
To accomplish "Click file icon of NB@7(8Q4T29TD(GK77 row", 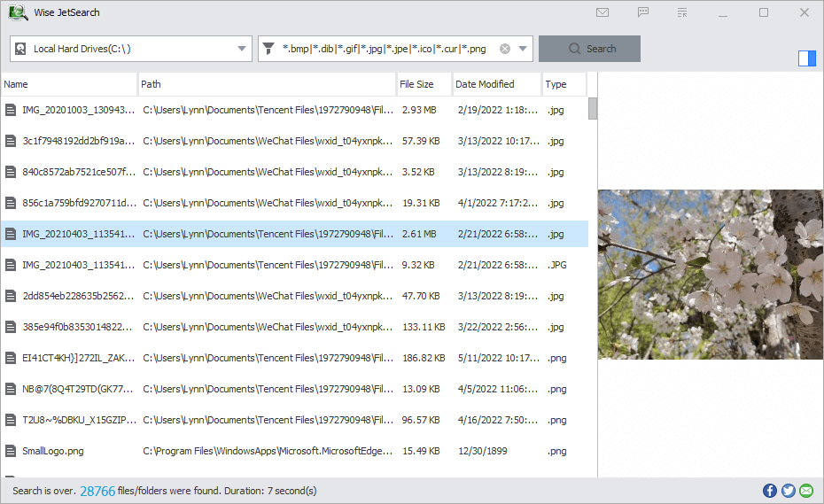I will [11, 389].
